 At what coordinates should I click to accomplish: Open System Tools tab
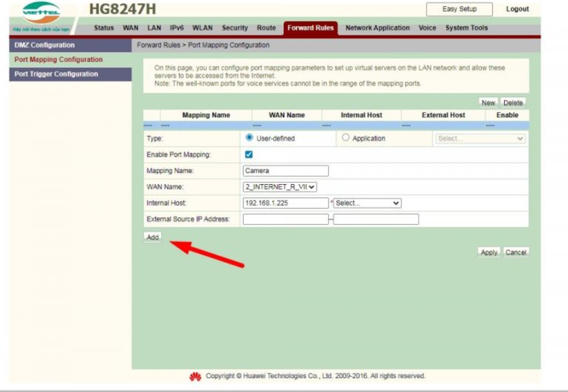(x=467, y=28)
